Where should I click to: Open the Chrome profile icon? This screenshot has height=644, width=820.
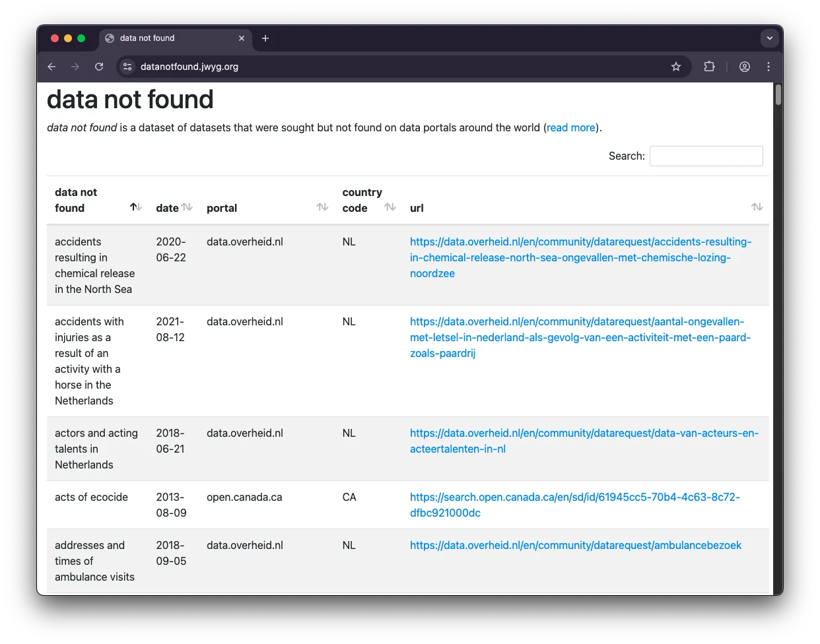pos(744,67)
